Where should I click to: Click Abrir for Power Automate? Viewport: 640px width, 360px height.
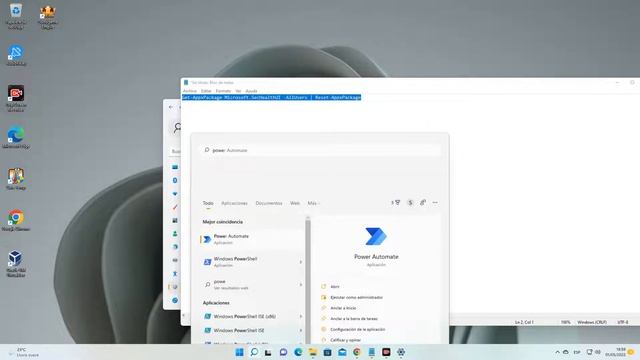[x=335, y=287]
